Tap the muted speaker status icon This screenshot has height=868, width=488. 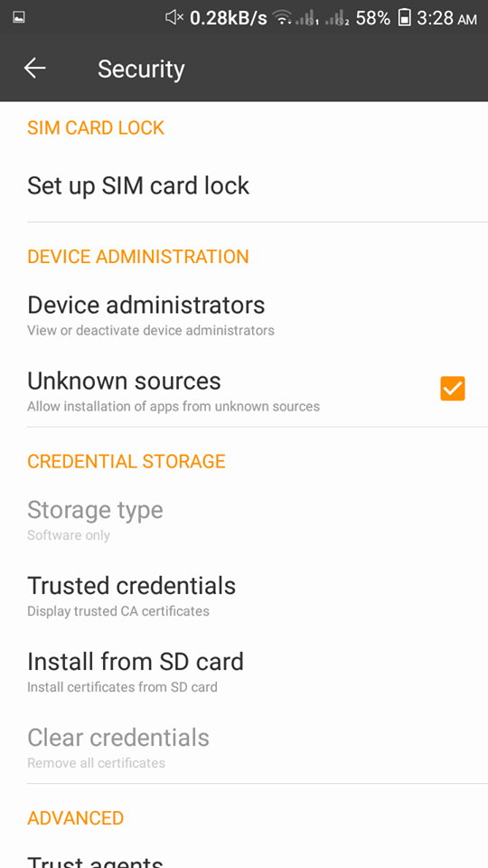(x=174, y=18)
